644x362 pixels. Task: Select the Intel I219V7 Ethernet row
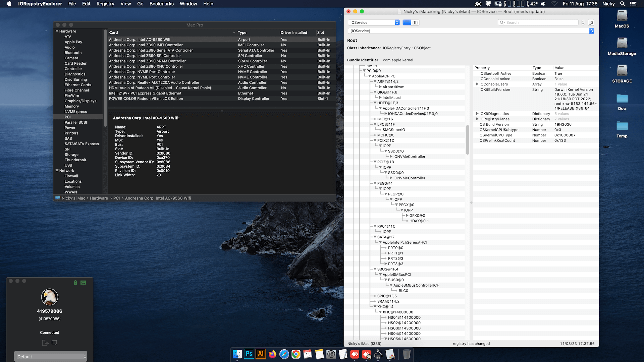pyautogui.click(x=222, y=93)
